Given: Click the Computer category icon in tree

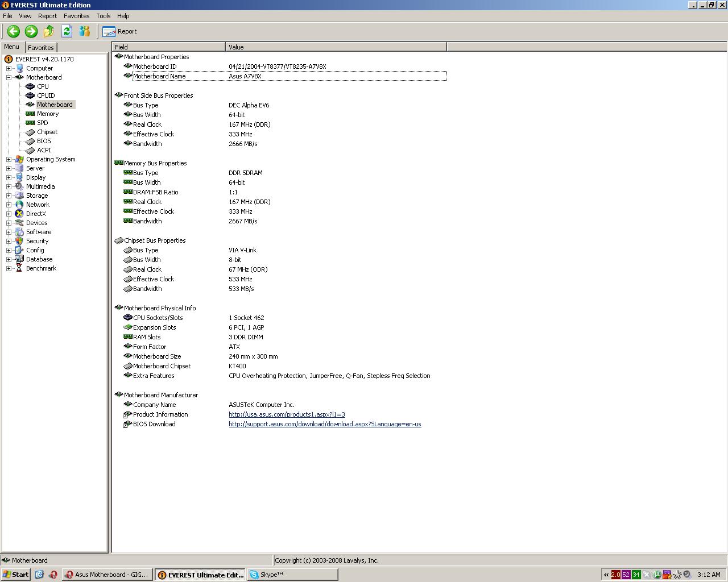Looking at the screenshot, I should point(19,68).
